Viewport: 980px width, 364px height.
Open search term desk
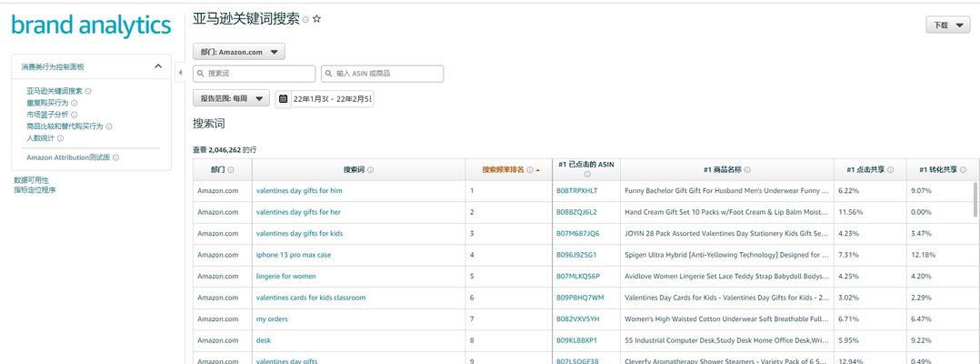264,340
